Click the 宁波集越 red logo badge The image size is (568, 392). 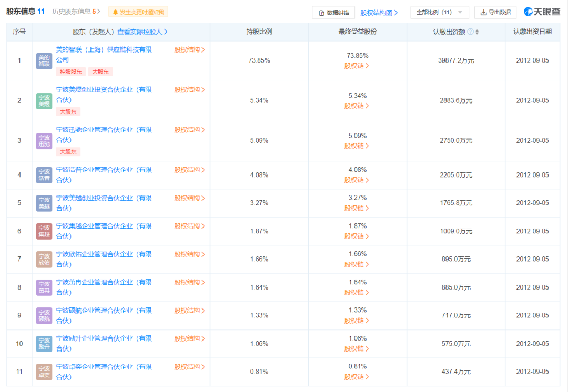(x=44, y=231)
